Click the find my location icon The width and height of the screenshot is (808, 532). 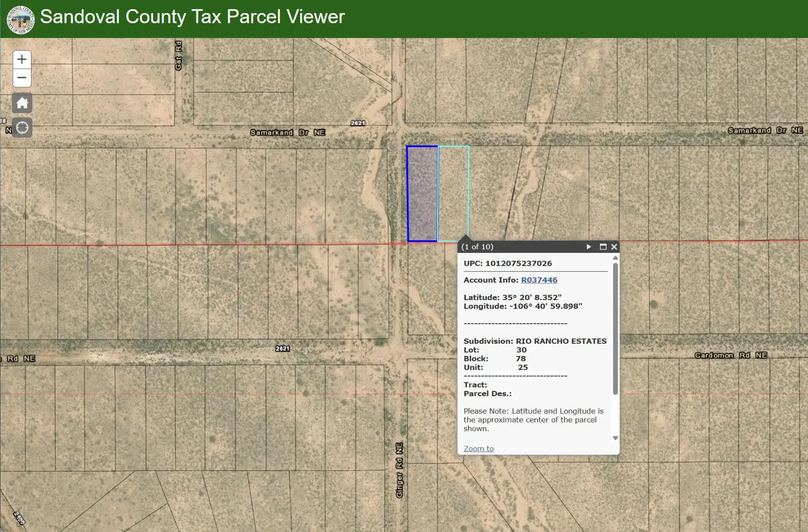pos(22,128)
